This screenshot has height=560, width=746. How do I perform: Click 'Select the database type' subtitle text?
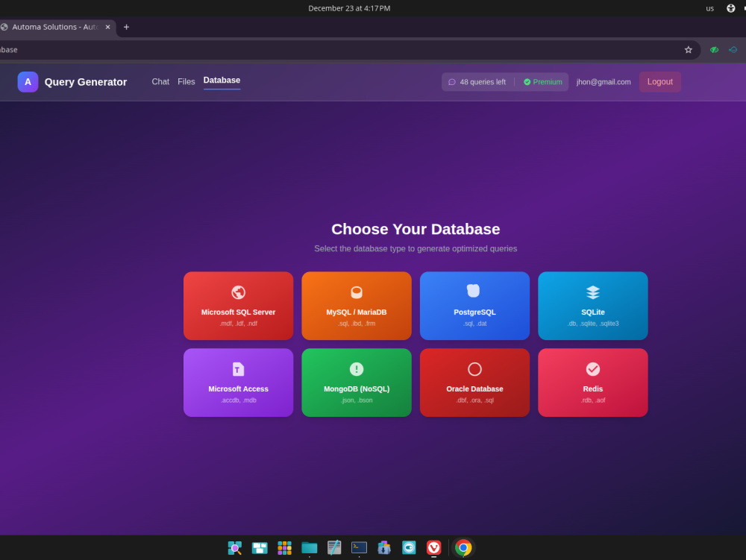point(416,248)
